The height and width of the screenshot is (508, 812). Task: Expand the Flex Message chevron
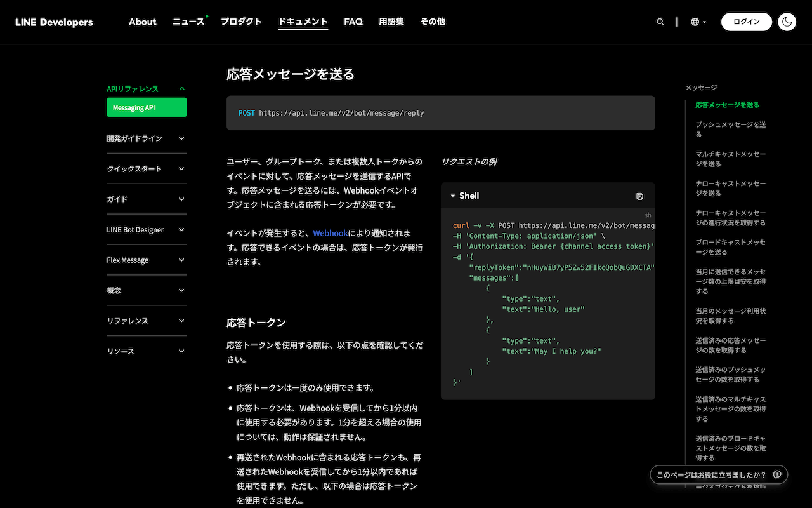click(x=181, y=260)
